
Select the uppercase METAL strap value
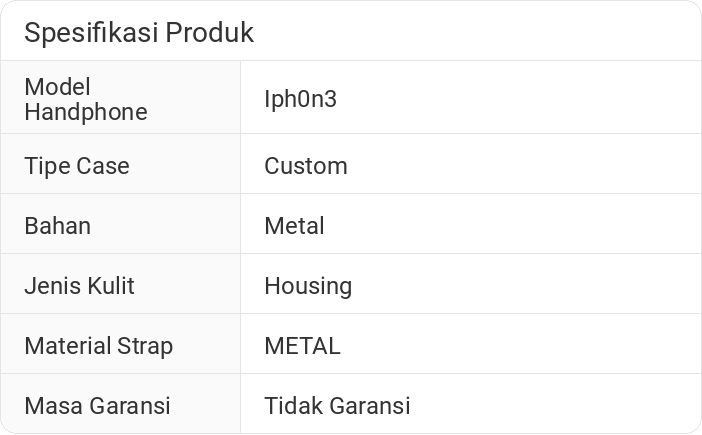(302, 346)
